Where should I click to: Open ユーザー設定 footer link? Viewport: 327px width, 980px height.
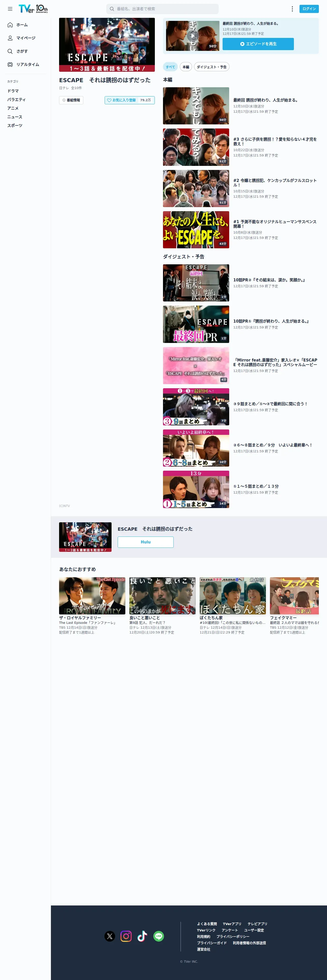pyautogui.click(x=254, y=930)
